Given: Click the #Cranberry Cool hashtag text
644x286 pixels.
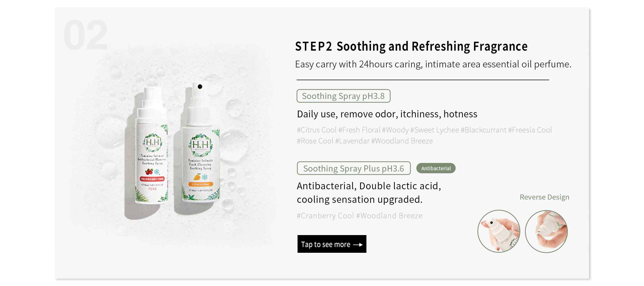Looking at the screenshot, I should 325,216.
